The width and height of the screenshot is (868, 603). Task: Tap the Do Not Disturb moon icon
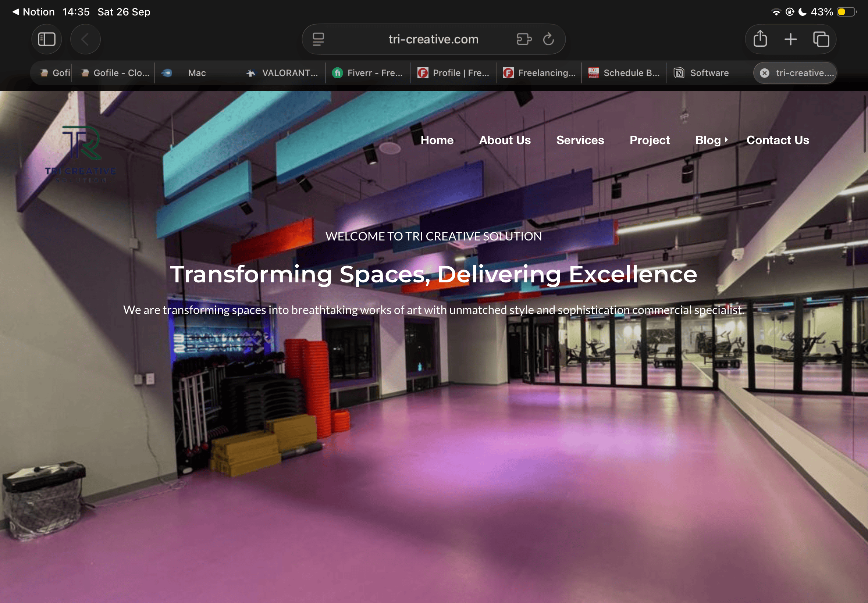pyautogui.click(x=802, y=12)
